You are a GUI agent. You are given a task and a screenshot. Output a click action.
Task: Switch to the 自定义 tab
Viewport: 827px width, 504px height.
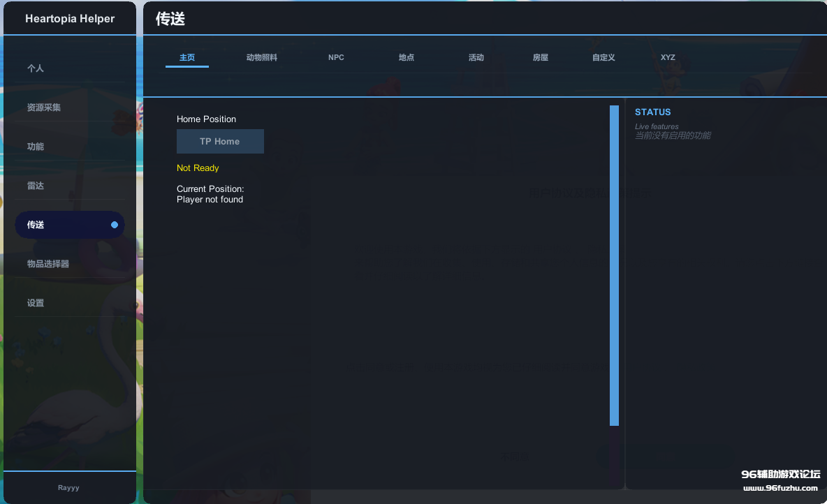[603, 57]
